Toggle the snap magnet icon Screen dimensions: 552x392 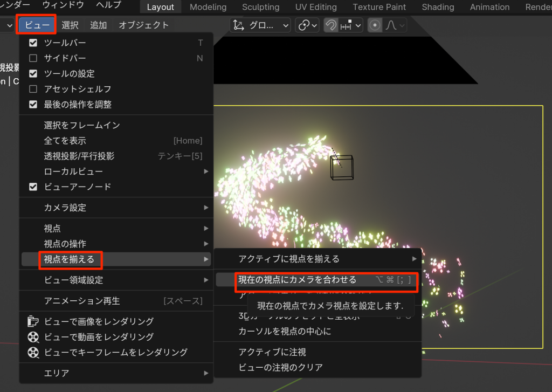tap(332, 25)
